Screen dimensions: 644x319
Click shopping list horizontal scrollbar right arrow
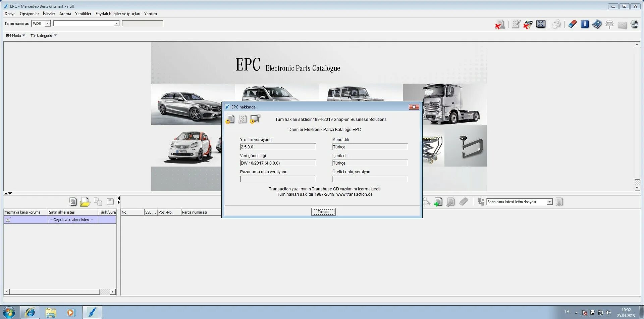(113, 292)
